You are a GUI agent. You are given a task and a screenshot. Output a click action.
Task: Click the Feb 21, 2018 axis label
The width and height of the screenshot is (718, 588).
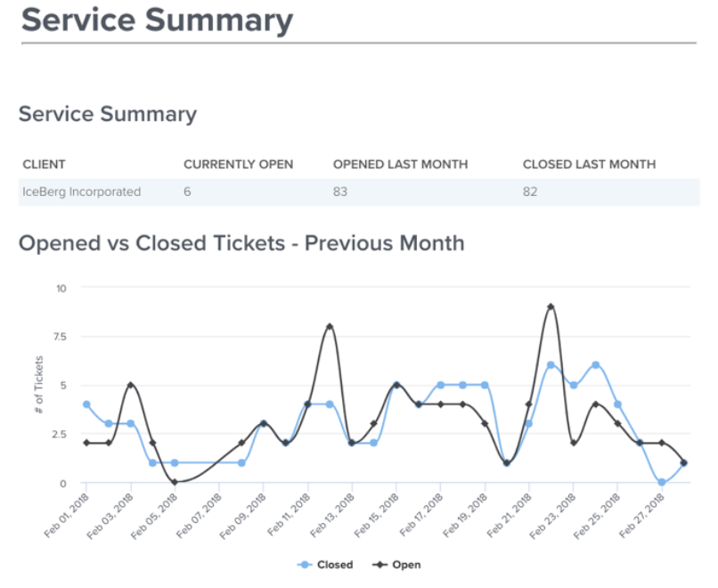click(x=509, y=516)
